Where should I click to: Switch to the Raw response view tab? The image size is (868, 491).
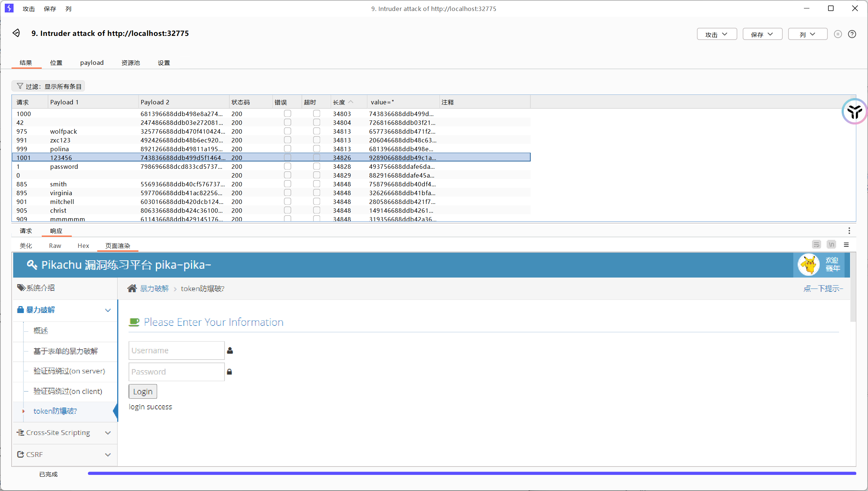pos(55,246)
